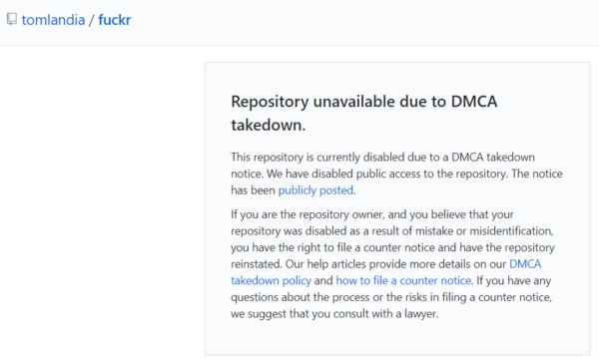Click the has been text before publicly posted
Image resolution: width=599 pixels, height=364 pixels.
[253, 190]
